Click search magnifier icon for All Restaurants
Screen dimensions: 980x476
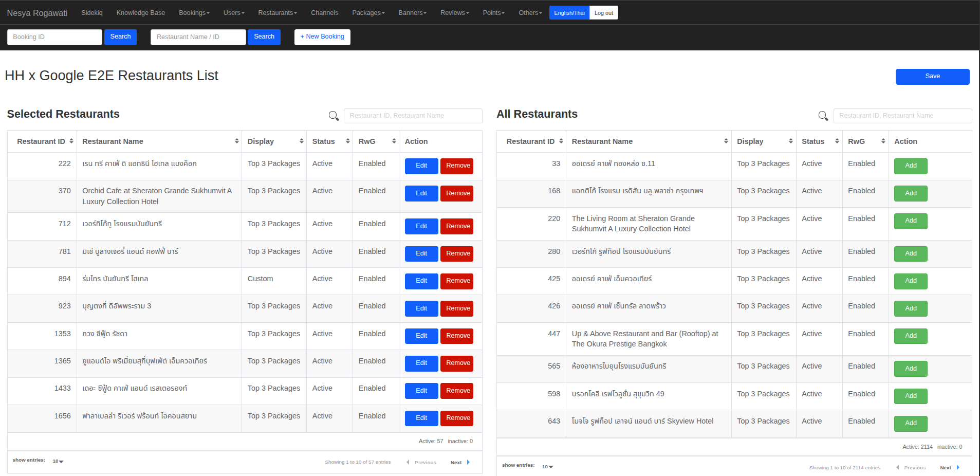pos(823,116)
